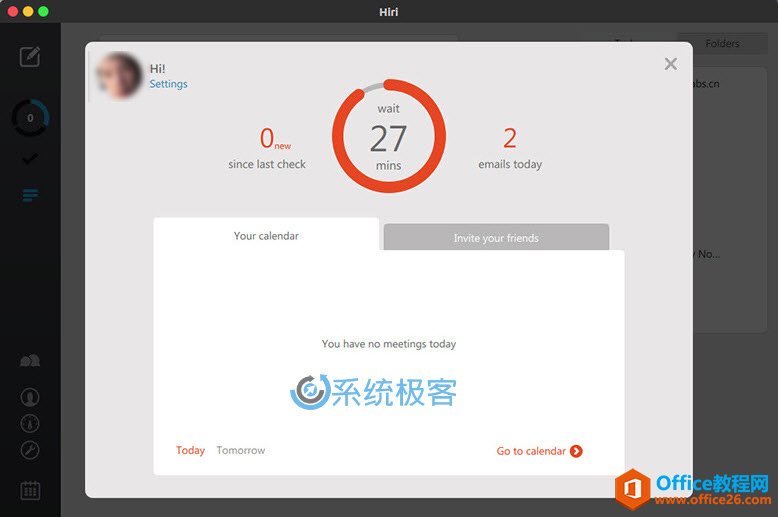Click the blurred profile avatar picture
This screenshot has width=778, height=517.
pos(119,75)
